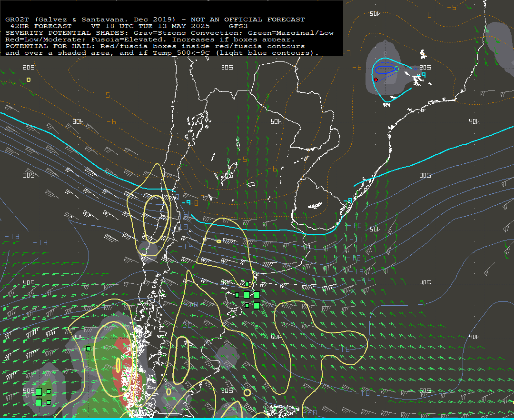Click the orange '-5' label in top right corner
This screenshot has width=514, height=420.
click(x=452, y=7)
